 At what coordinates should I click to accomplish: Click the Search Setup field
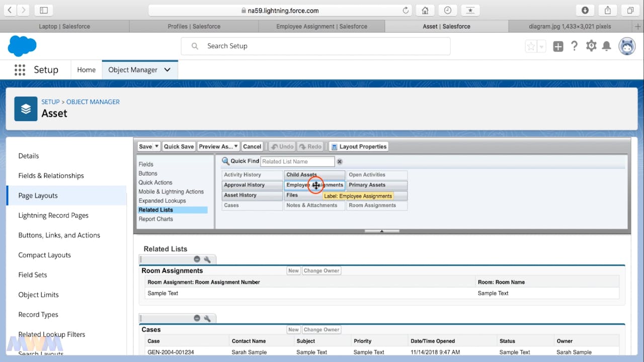(x=315, y=46)
